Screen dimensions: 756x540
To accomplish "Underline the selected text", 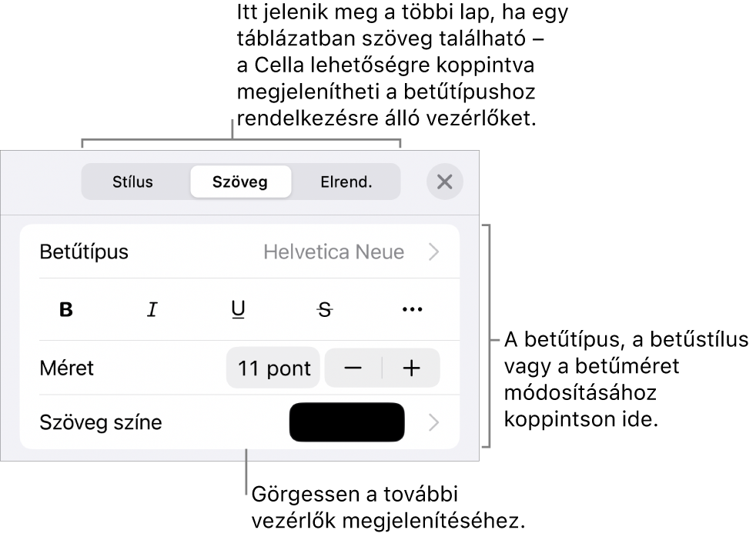I will [239, 309].
